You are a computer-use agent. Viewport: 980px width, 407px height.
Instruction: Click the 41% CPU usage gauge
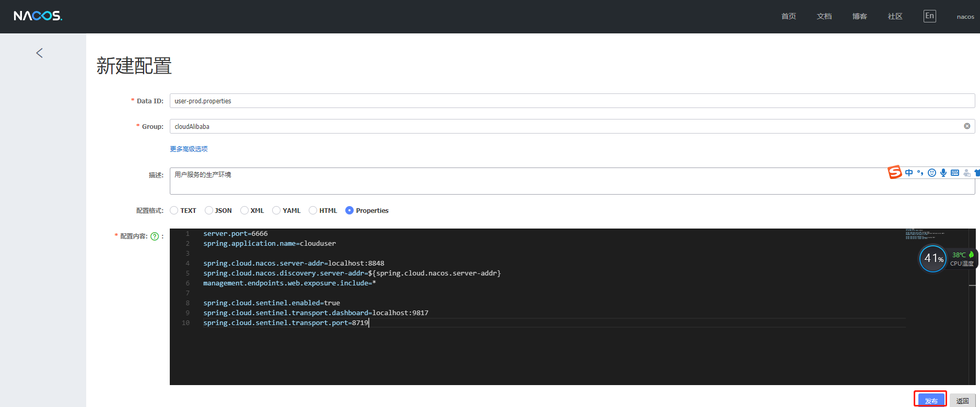click(933, 258)
